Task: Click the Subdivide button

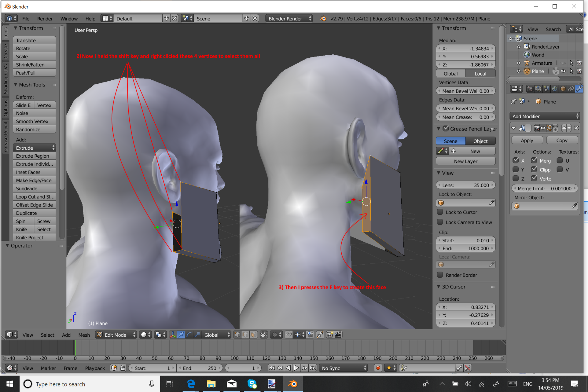Action: coord(34,189)
